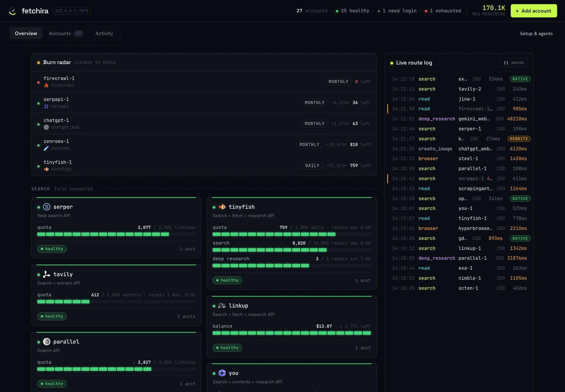Image resolution: width=565 pixels, height=392 pixels.
Task: Click the DAILY badge in tinyfish-1 row
Action: 312,166
